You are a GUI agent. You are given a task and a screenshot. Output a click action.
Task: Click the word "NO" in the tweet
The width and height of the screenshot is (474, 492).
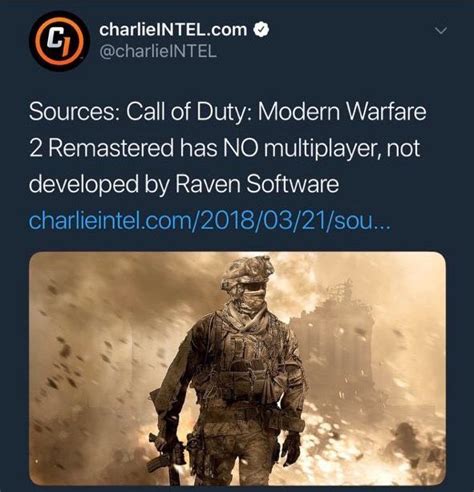click(x=240, y=148)
